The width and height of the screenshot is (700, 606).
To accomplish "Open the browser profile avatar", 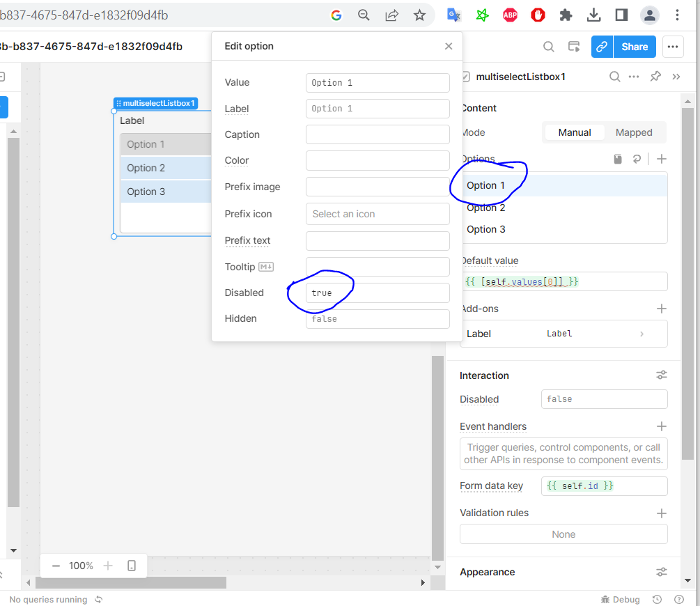I will pos(650,15).
